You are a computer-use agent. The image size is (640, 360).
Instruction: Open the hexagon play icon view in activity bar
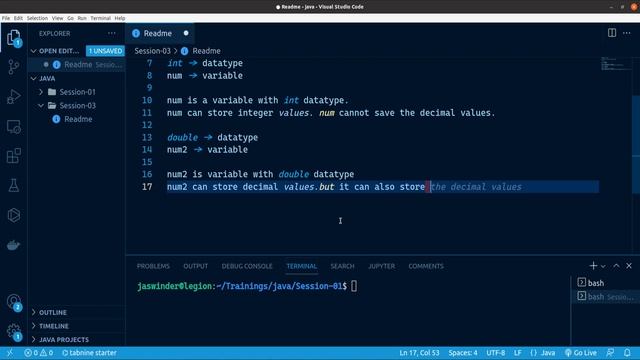pyautogui.click(x=13, y=215)
